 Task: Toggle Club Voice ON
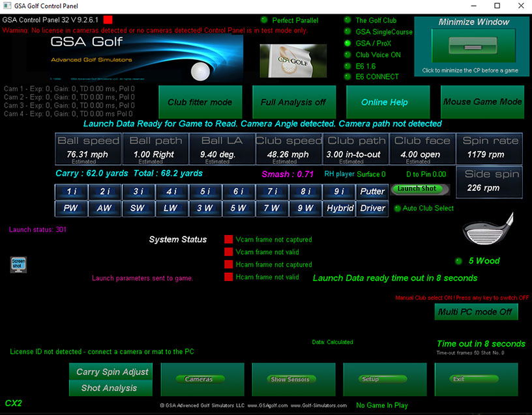coord(347,55)
